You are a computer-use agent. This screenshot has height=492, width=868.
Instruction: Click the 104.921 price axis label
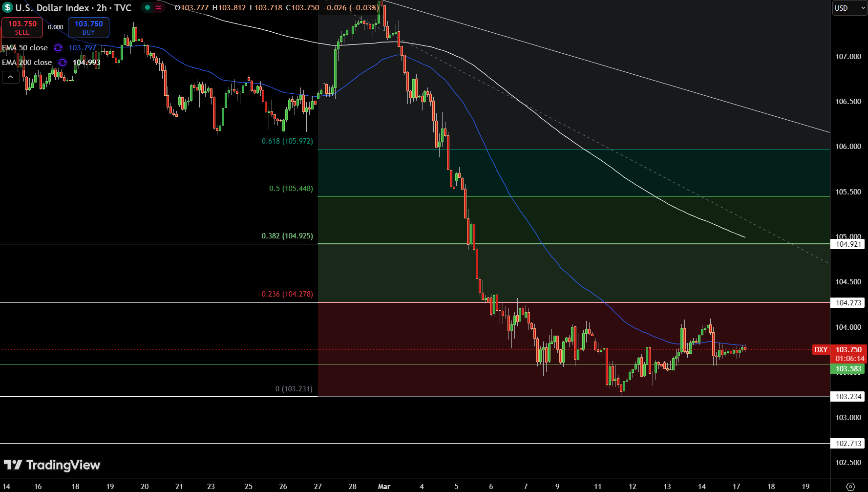(848, 244)
